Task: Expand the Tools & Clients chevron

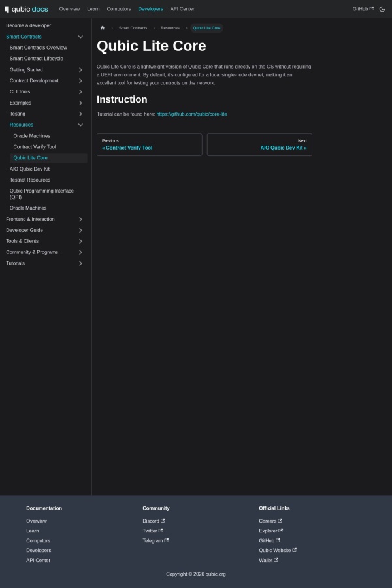Action: (x=80, y=241)
